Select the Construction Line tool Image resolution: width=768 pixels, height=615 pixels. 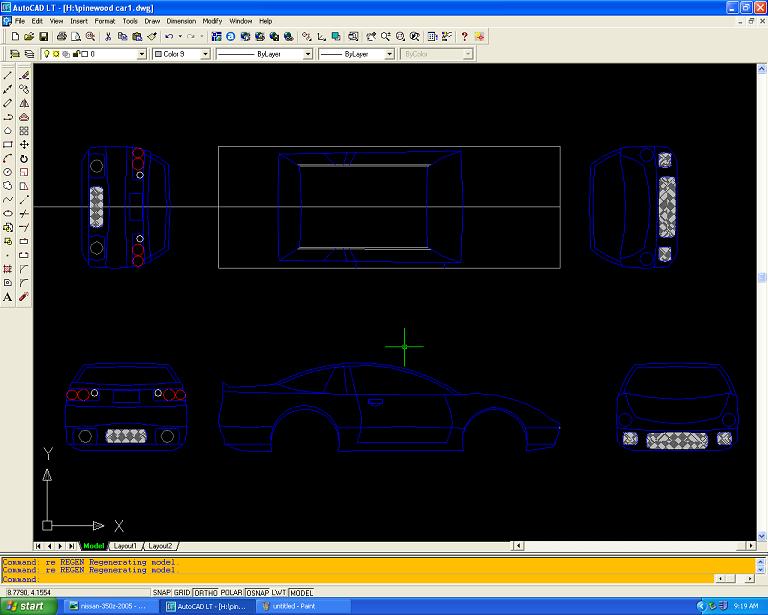click(x=8, y=90)
